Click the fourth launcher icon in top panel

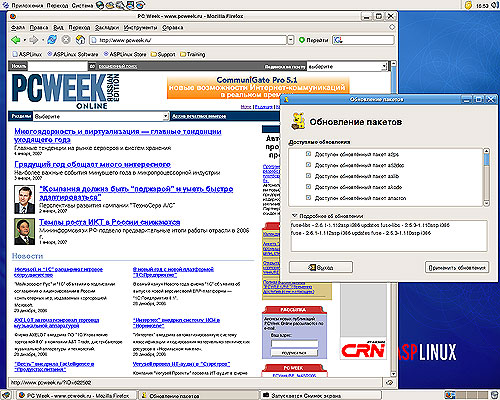130,5
